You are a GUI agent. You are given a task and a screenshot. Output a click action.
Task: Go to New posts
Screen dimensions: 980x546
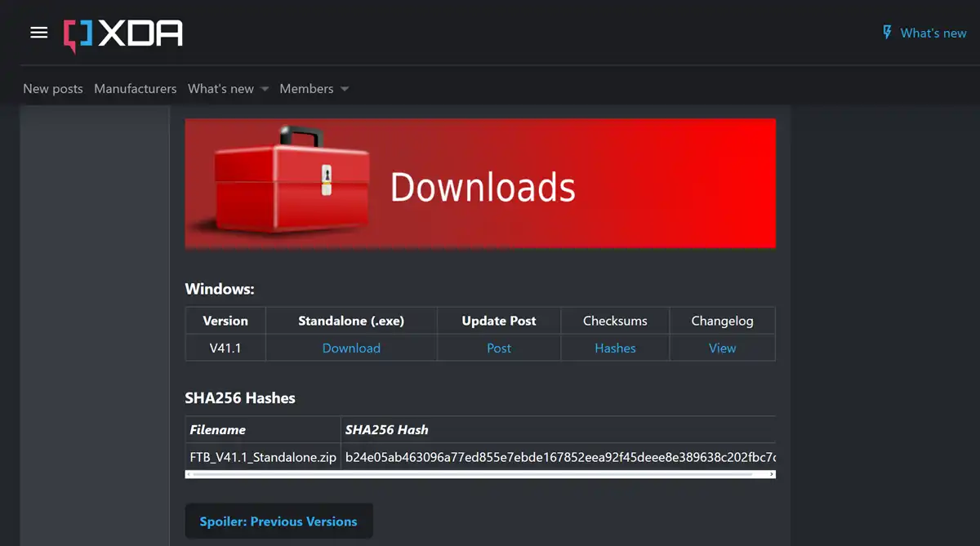[53, 88]
